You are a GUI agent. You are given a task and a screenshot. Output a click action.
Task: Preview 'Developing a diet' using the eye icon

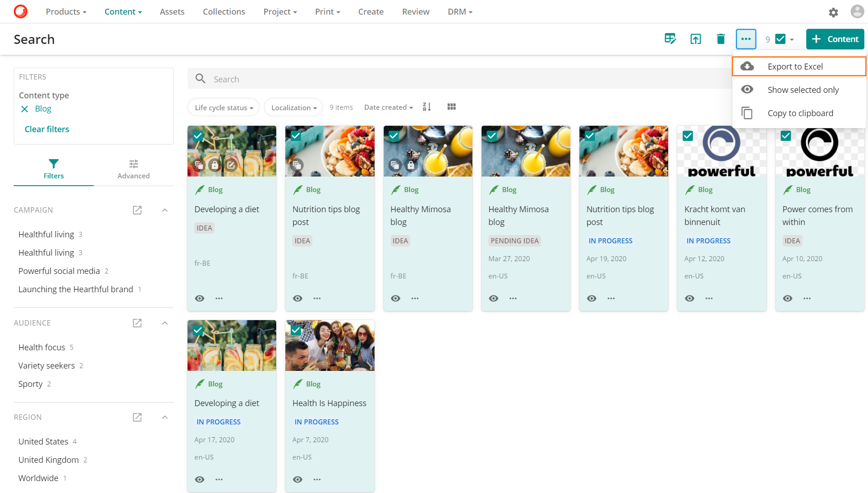[x=199, y=298]
